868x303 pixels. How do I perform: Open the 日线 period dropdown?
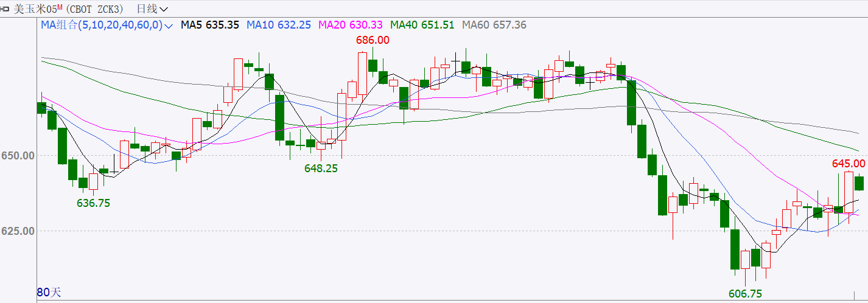tap(152, 9)
